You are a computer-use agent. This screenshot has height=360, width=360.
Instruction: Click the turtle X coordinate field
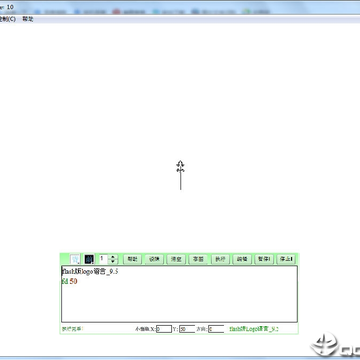164,329
